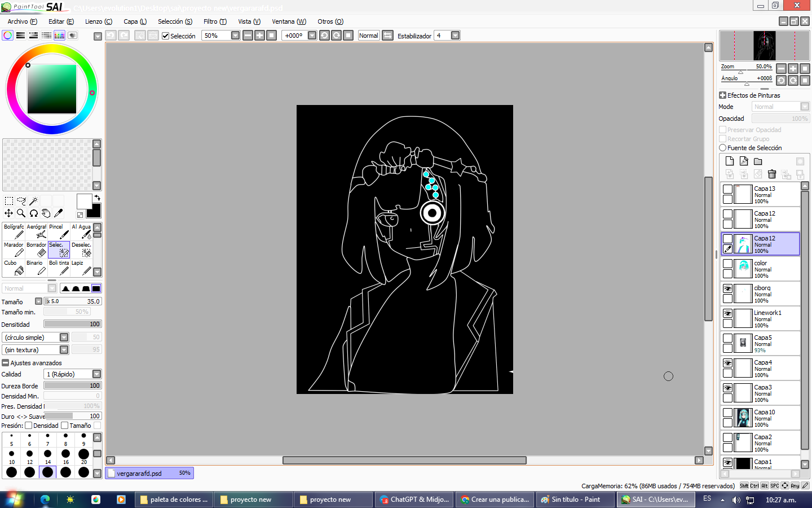Screen dimensions: 812x508
Task: Select brush size 14 preset
Action: (48, 455)
